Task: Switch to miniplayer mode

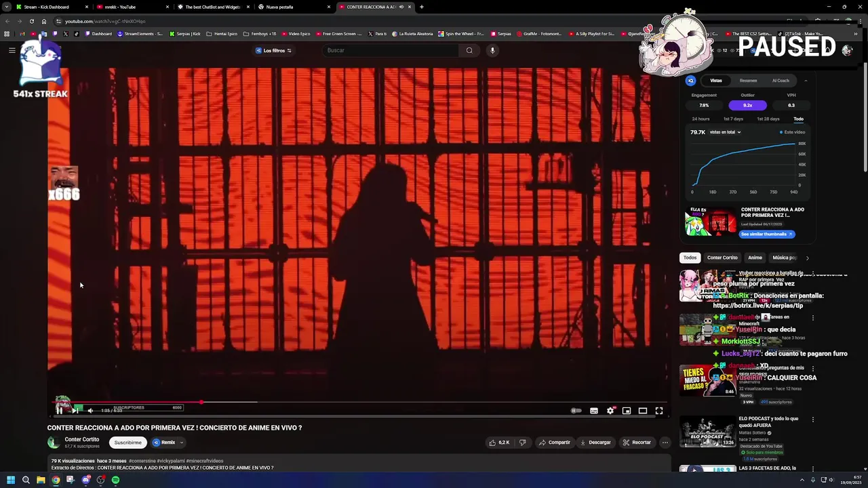Action: (627, 410)
